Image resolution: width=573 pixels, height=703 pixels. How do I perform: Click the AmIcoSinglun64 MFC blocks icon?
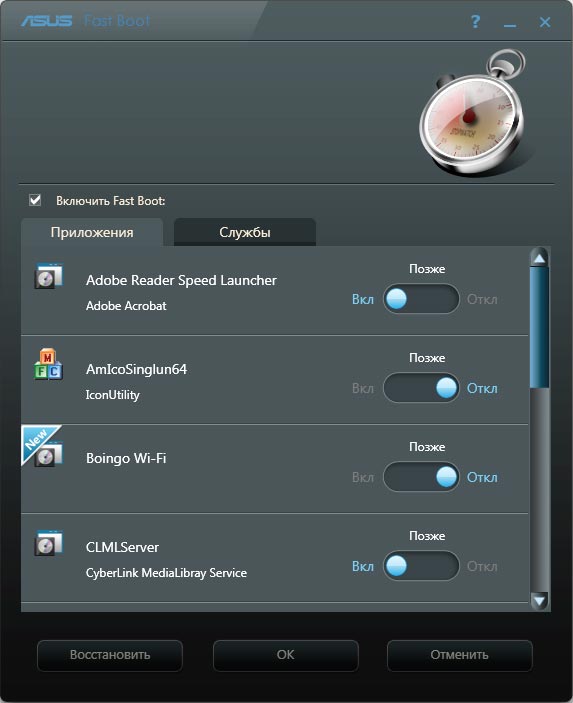point(48,364)
